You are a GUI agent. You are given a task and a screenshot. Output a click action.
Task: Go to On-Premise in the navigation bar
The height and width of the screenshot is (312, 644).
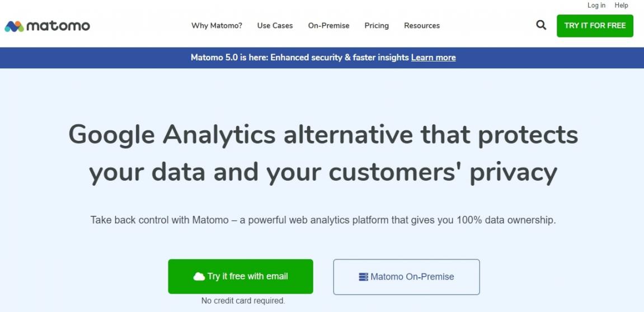coord(328,26)
